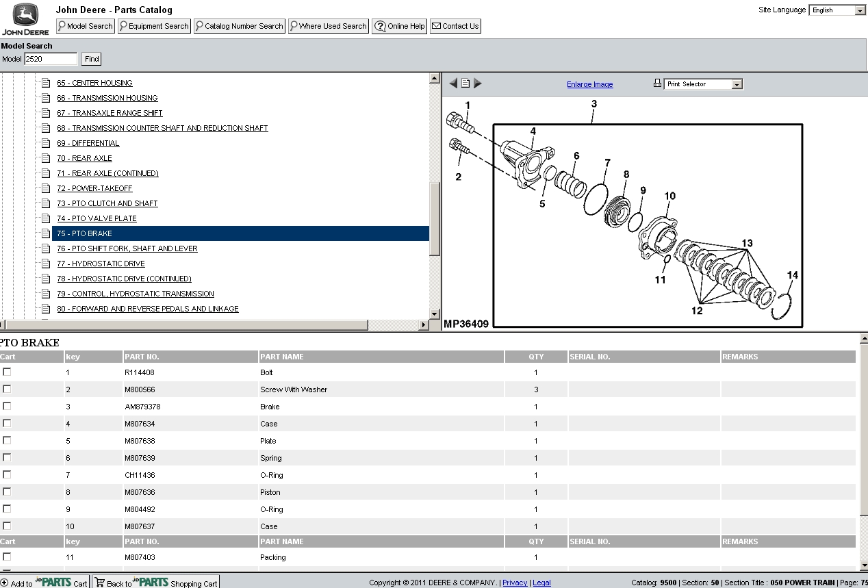868x588 pixels.
Task: Open the Print Selector dropdown
Action: pos(703,84)
